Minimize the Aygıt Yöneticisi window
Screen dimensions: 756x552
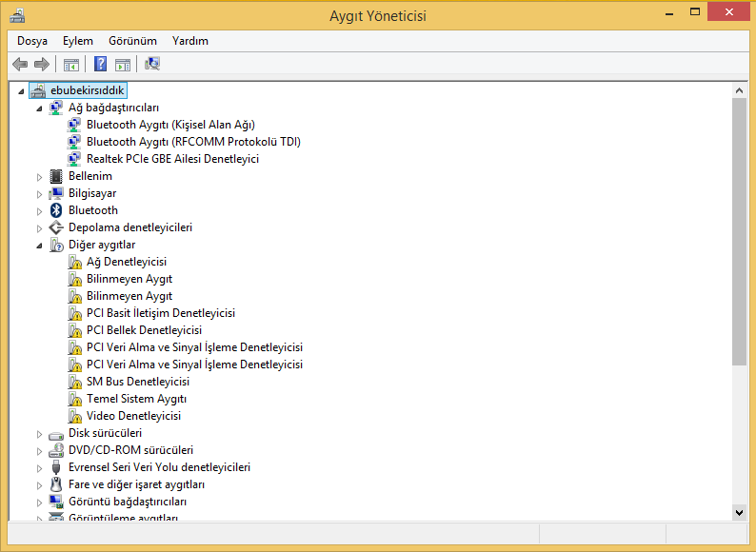pos(669,13)
